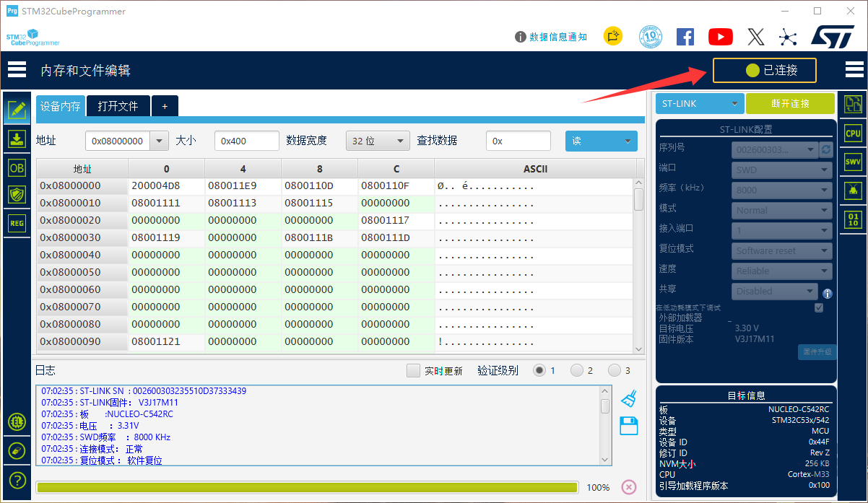
Task: Open the REG registers panel
Action: click(17, 223)
